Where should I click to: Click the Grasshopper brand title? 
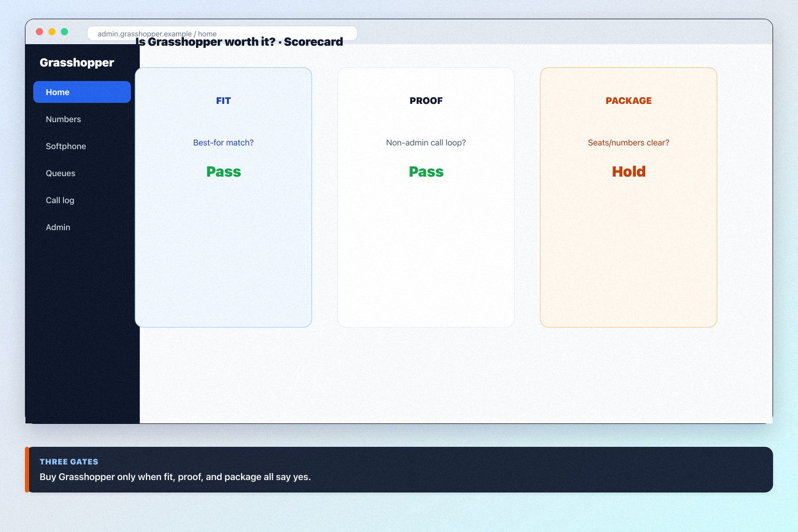77,62
